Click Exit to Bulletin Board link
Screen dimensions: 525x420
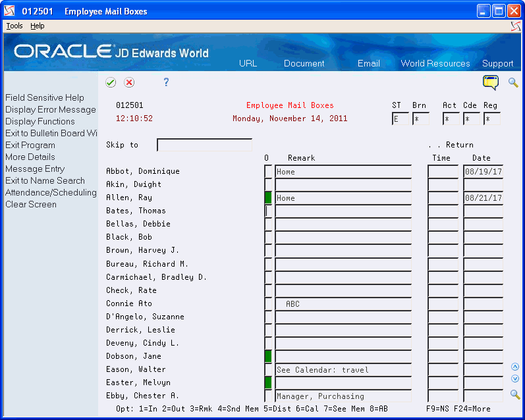(51, 133)
